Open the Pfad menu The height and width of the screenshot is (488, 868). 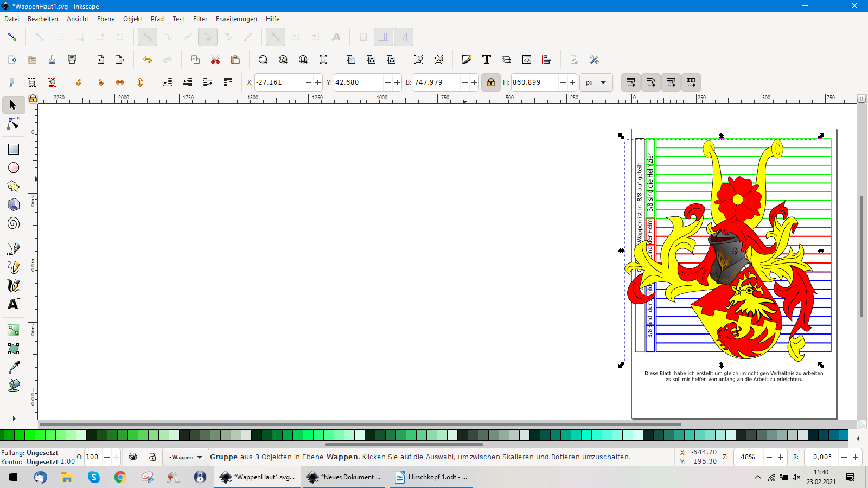pos(157,19)
